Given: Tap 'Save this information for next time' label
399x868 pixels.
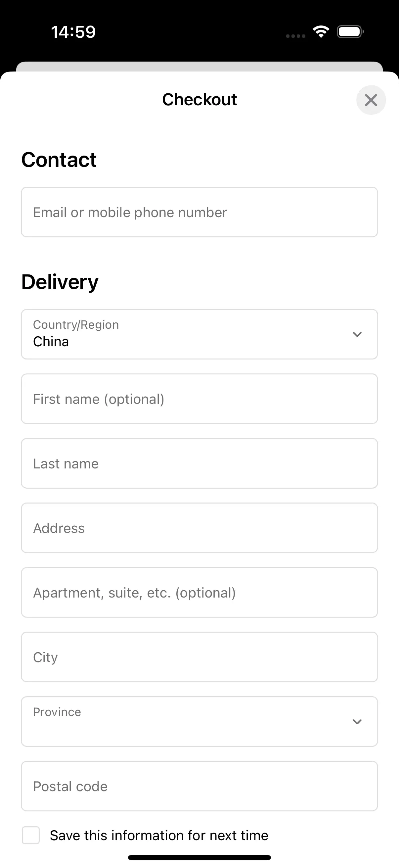Looking at the screenshot, I should tap(159, 835).
